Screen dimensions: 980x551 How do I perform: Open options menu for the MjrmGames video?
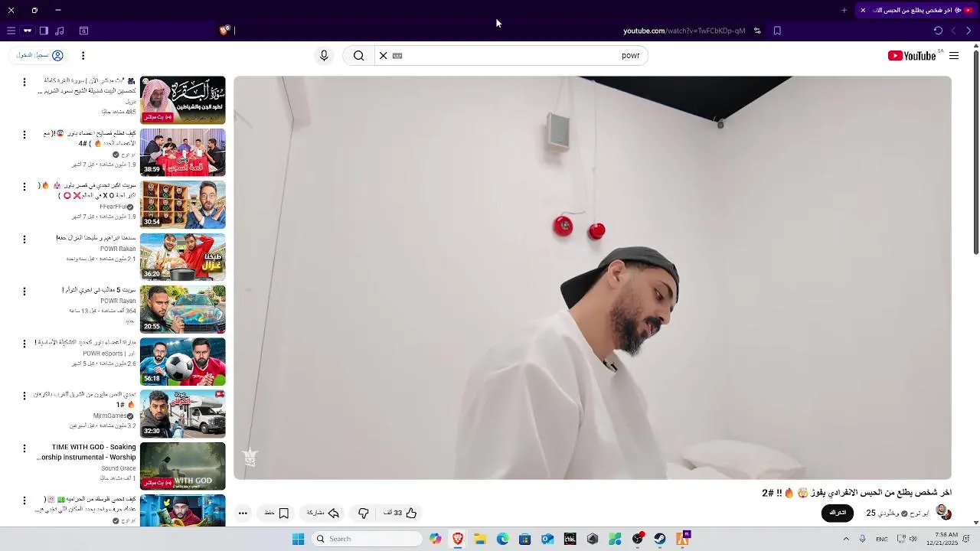(24, 396)
